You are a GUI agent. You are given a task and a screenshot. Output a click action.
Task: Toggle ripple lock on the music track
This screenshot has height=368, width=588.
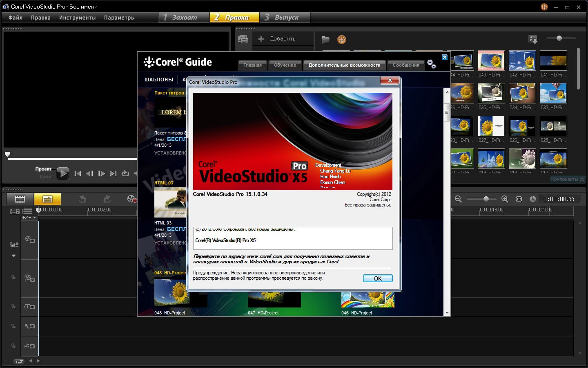13,346
